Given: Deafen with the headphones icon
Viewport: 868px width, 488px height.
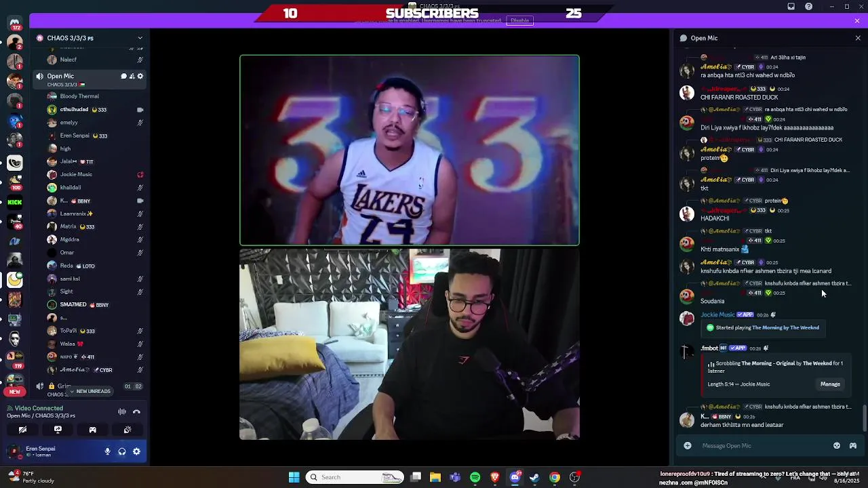Looking at the screenshot, I should coord(122,451).
